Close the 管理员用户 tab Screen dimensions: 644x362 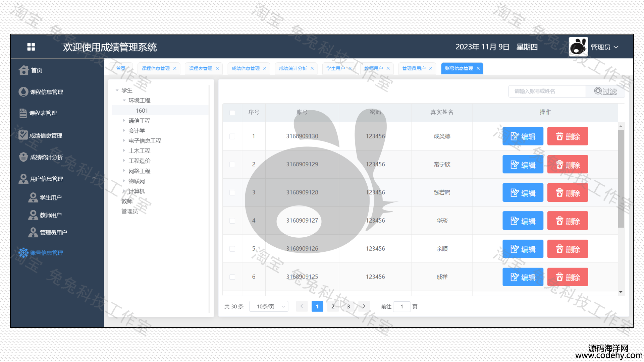[431, 68]
